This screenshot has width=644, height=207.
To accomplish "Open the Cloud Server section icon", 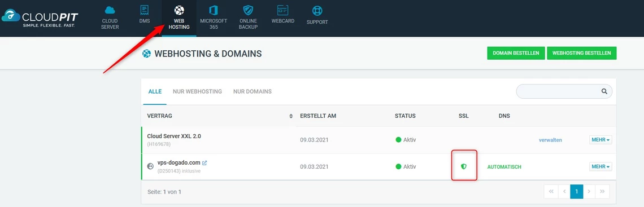I will click(x=110, y=11).
